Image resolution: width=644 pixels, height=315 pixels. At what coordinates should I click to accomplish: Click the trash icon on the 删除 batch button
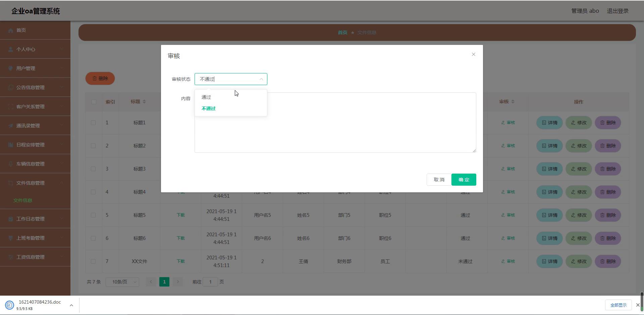coord(95,78)
